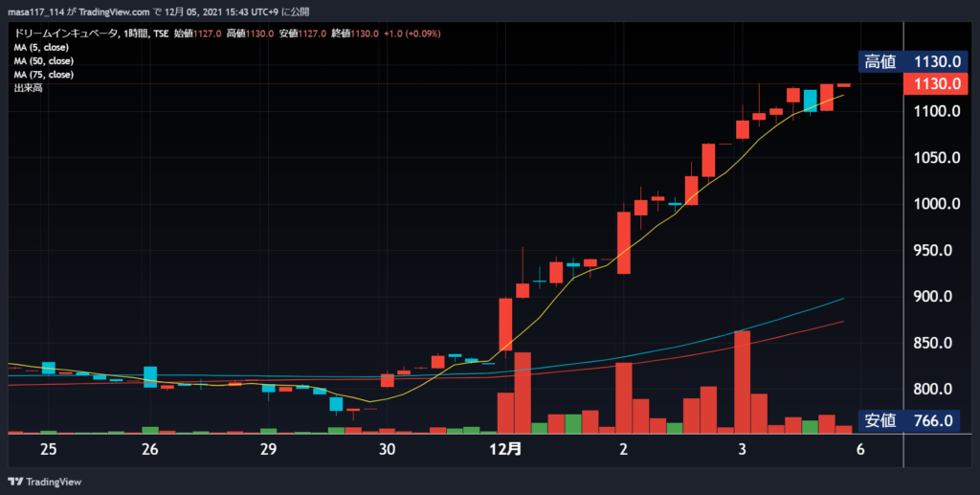Screen dimensions: 980x495
Task: Click the date label 30 on time axis
Action: pyautogui.click(x=387, y=449)
